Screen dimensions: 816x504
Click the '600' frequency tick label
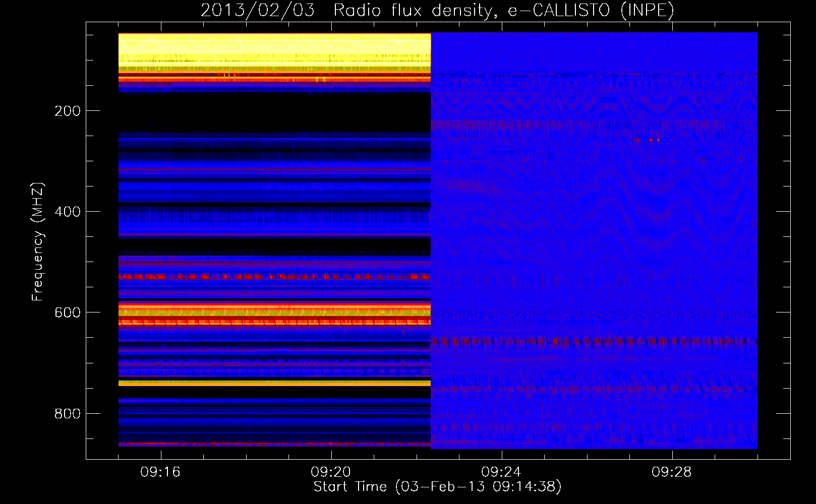pyautogui.click(x=68, y=312)
